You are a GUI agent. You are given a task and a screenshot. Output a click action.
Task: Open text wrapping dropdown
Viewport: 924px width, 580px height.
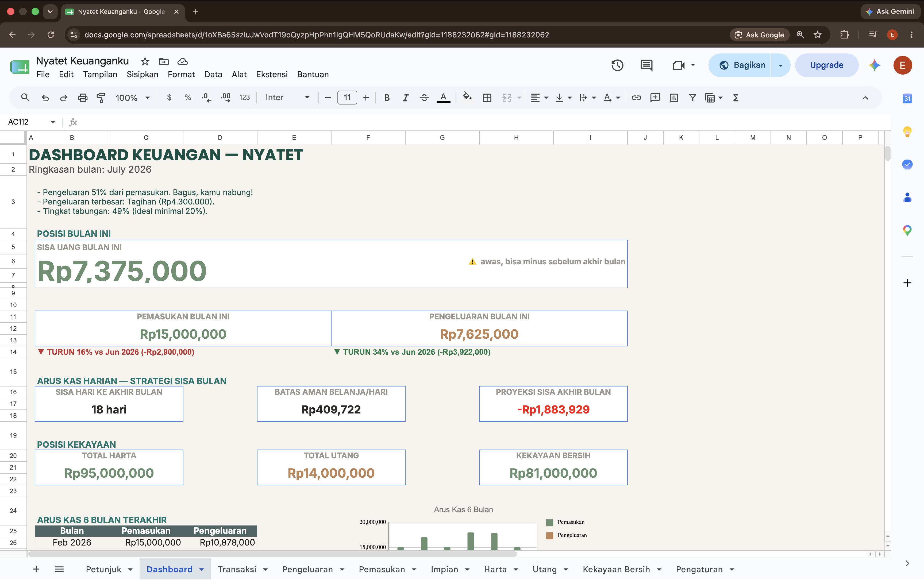pos(587,98)
